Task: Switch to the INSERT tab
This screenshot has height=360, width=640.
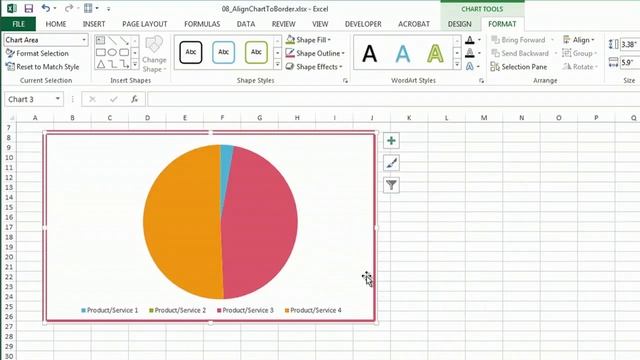Action: (94, 24)
